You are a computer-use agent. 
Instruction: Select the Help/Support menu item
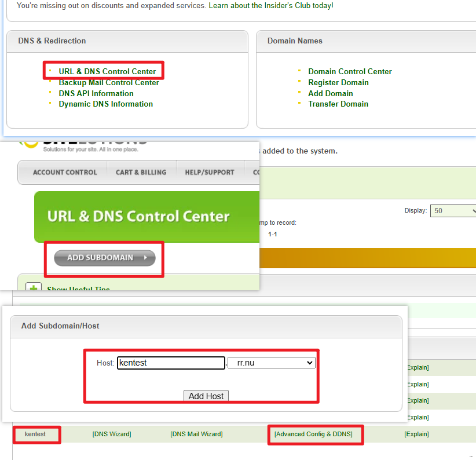pos(210,172)
